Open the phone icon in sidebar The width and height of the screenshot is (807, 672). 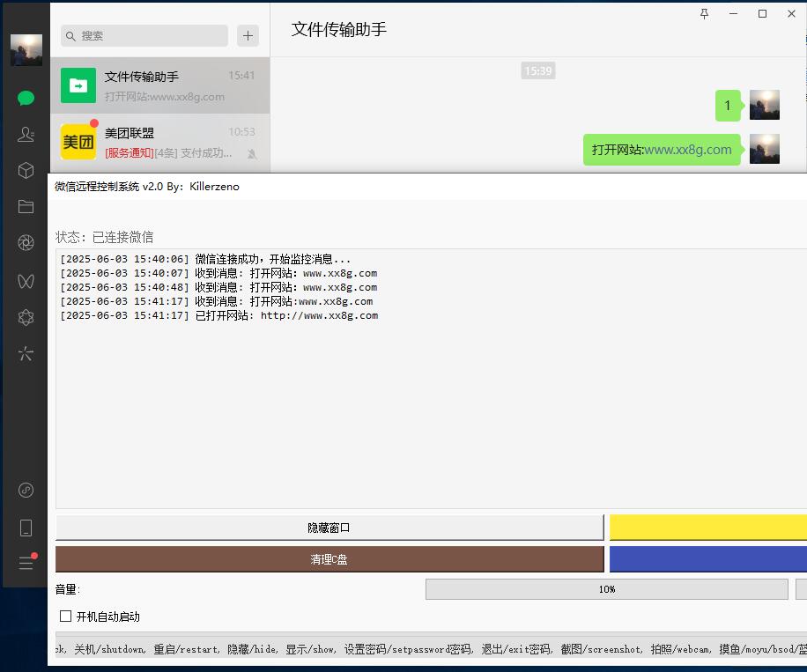tap(26, 528)
